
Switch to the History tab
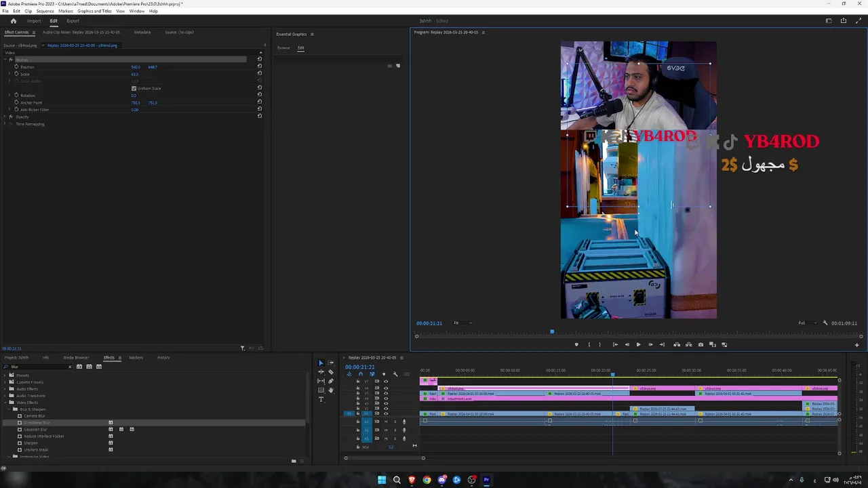tap(163, 358)
